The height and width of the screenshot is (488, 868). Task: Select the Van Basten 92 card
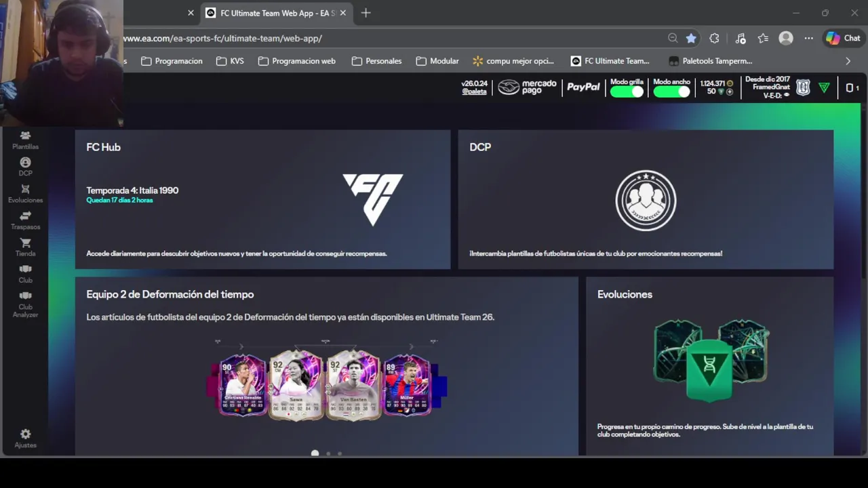coord(353,384)
